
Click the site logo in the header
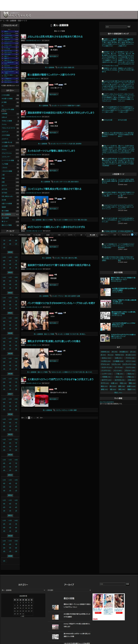(17, 15)
